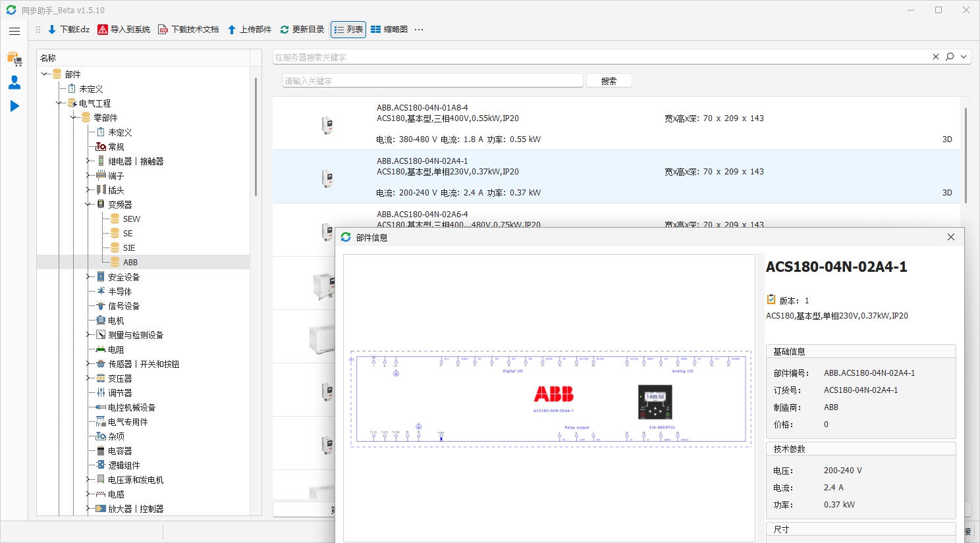The height and width of the screenshot is (543, 980).
Task: Expand the 插头 tree node
Action: click(88, 190)
